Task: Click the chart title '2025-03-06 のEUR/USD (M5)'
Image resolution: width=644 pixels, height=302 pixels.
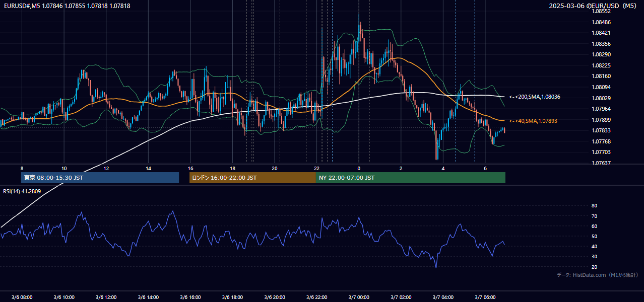Action: (x=594, y=6)
